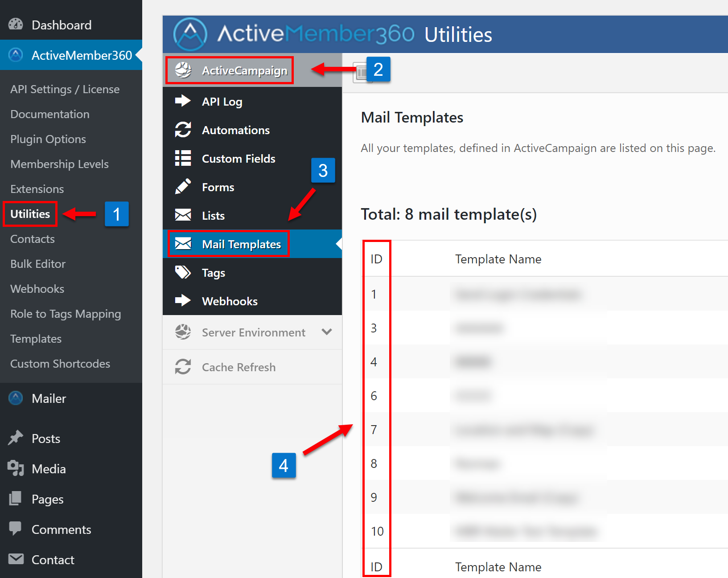
Task: Click template ID 10 row
Action: coord(545,531)
